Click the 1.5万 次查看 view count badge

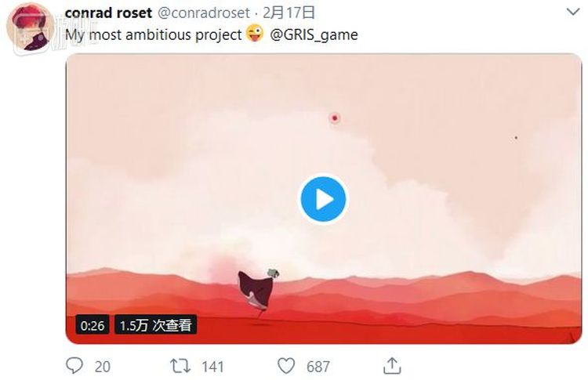click(156, 325)
